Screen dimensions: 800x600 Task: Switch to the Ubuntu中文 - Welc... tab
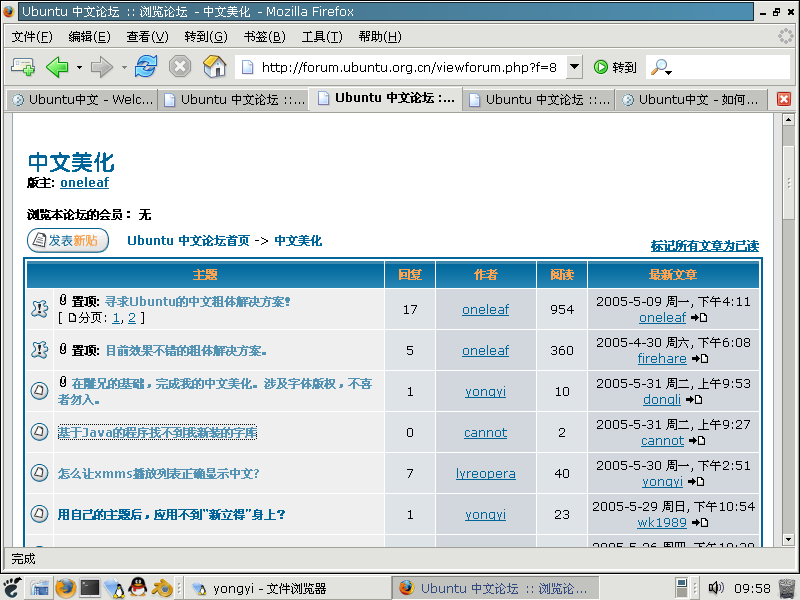pos(83,99)
